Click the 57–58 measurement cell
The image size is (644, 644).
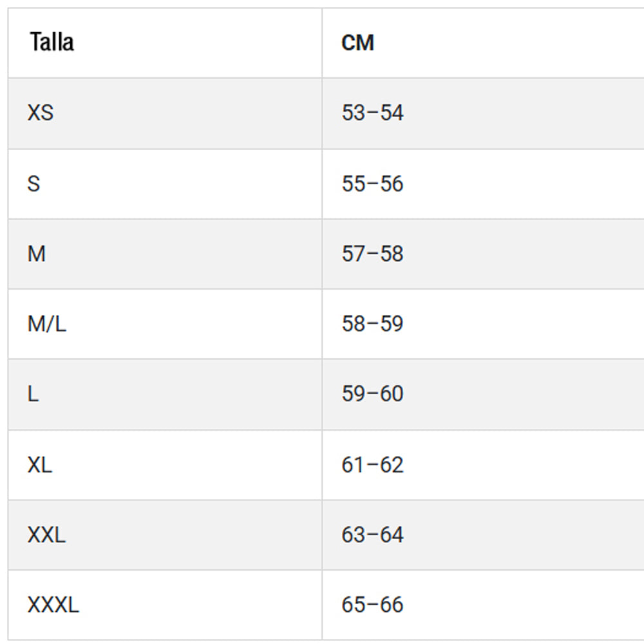372,254
